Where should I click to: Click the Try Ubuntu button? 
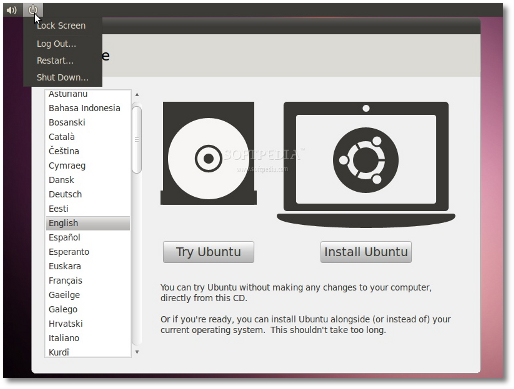pos(208,252)
